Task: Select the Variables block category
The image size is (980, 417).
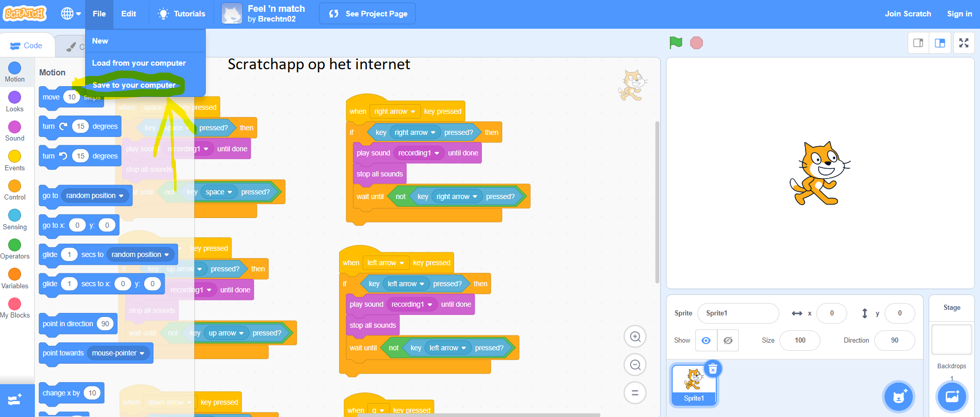Action: 15,279
